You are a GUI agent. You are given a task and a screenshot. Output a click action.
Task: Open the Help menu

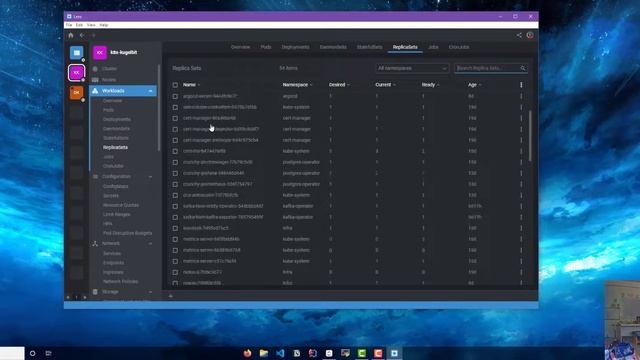104,25
